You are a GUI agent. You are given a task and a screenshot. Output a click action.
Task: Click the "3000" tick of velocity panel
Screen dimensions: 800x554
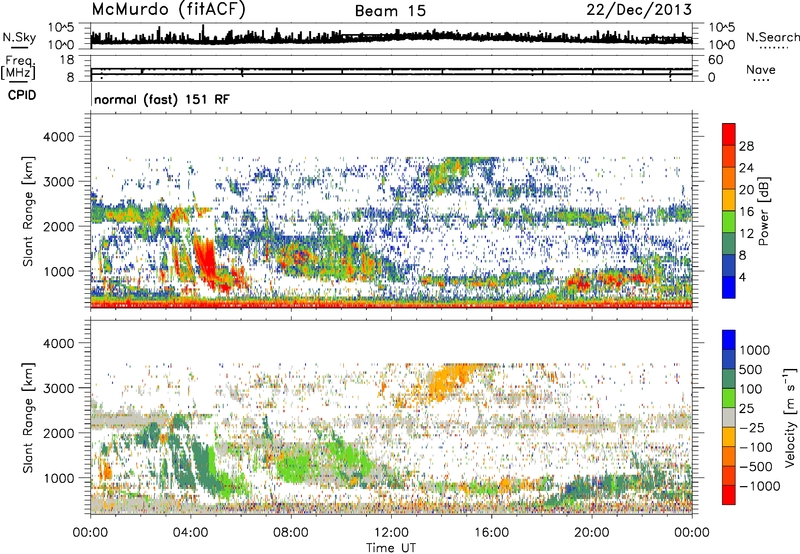pos(58,388)
